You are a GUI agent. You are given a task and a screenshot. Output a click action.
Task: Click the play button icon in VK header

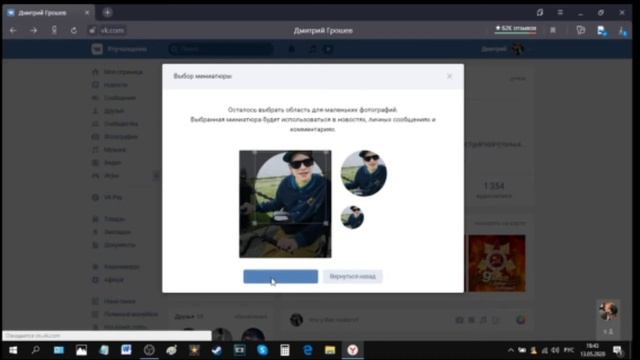point(328,49)
